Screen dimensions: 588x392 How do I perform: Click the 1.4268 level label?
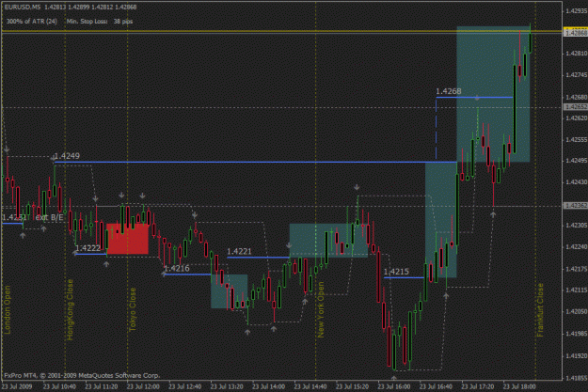coord(449,91)
